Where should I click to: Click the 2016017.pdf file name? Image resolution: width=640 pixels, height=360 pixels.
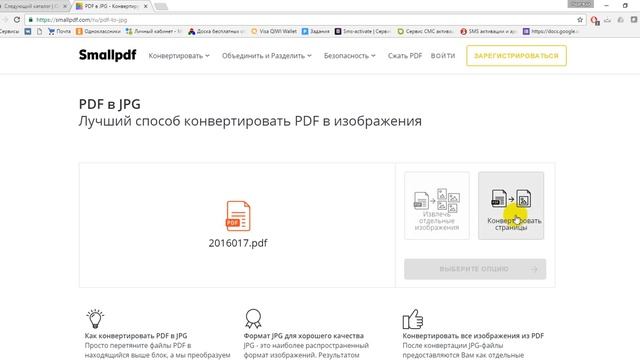[238, 243]
